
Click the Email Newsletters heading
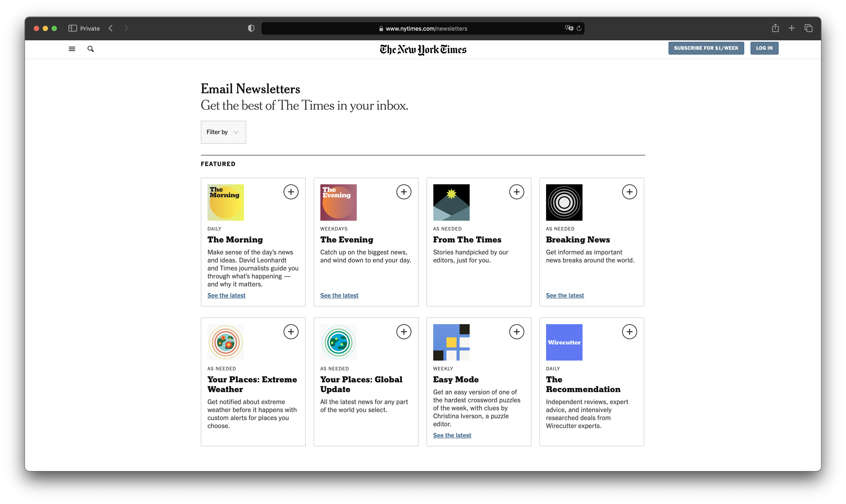click(x=250, y=89)
